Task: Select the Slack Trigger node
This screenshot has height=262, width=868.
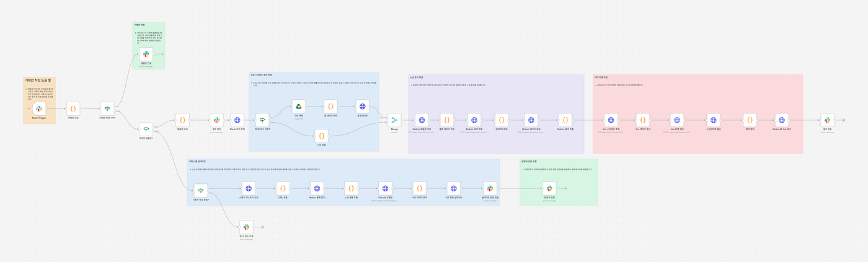Action: [x=39, y=108]
